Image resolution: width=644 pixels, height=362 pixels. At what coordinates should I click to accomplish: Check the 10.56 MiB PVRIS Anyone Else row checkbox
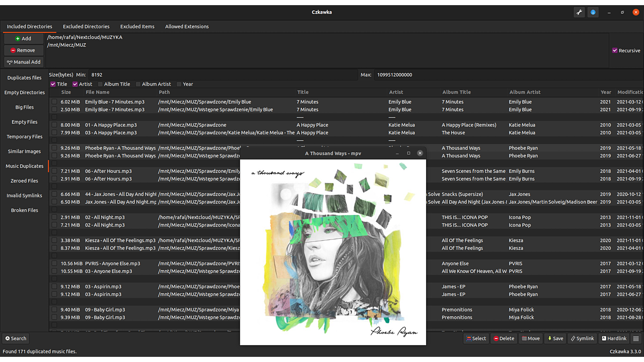(x=54, y=264)
